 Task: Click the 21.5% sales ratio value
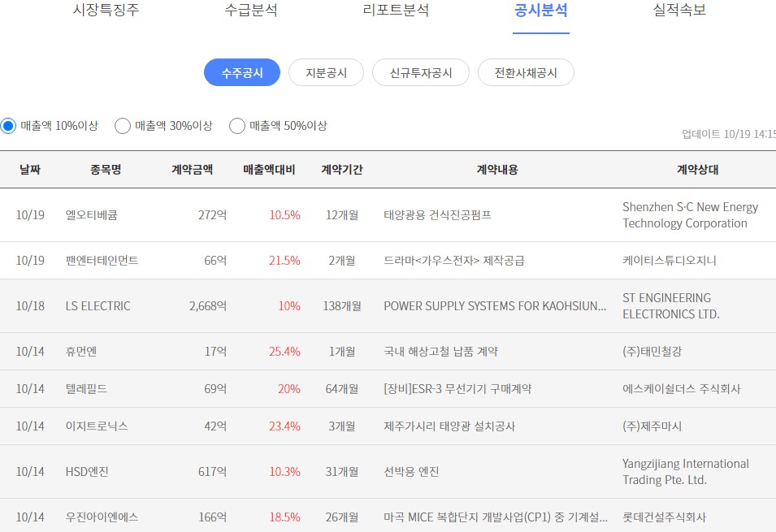[x=284, y=260]
